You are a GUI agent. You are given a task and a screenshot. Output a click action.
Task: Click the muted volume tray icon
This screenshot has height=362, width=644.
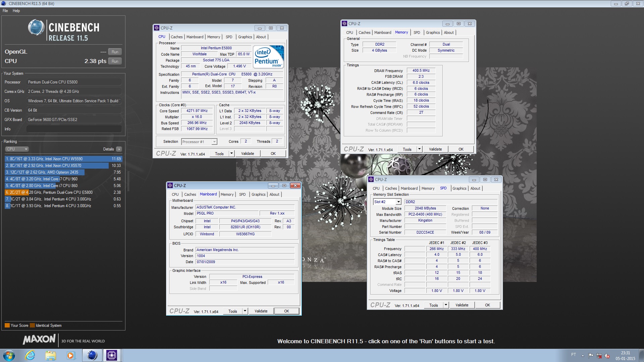(607, 356)
